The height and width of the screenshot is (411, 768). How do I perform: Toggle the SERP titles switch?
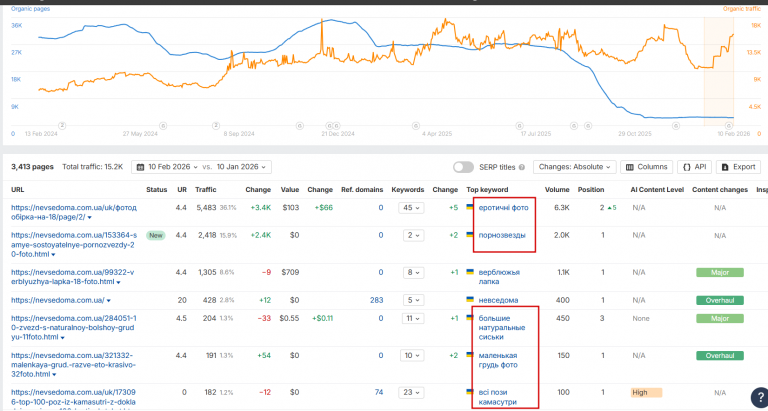point(463,167)
